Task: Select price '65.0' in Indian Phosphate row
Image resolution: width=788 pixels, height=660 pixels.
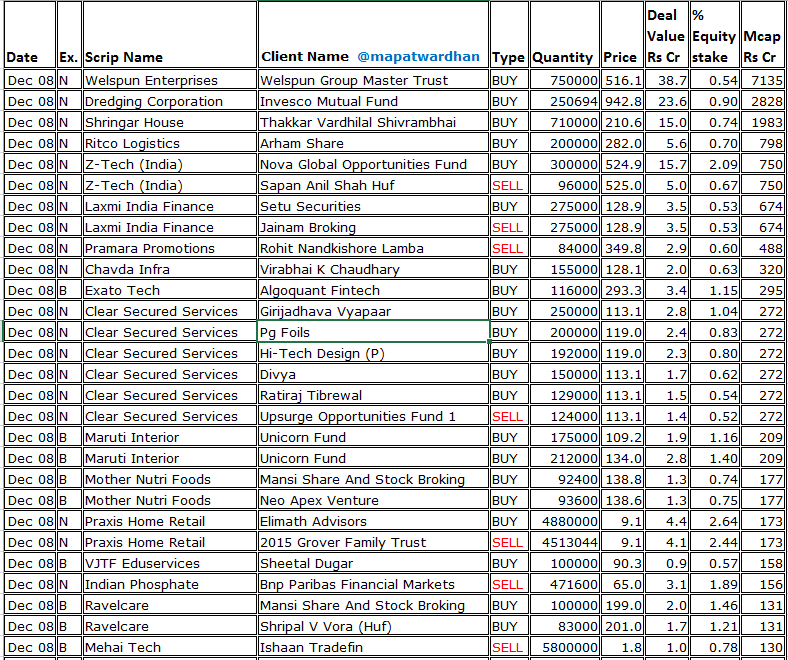Action: point(623,585)
